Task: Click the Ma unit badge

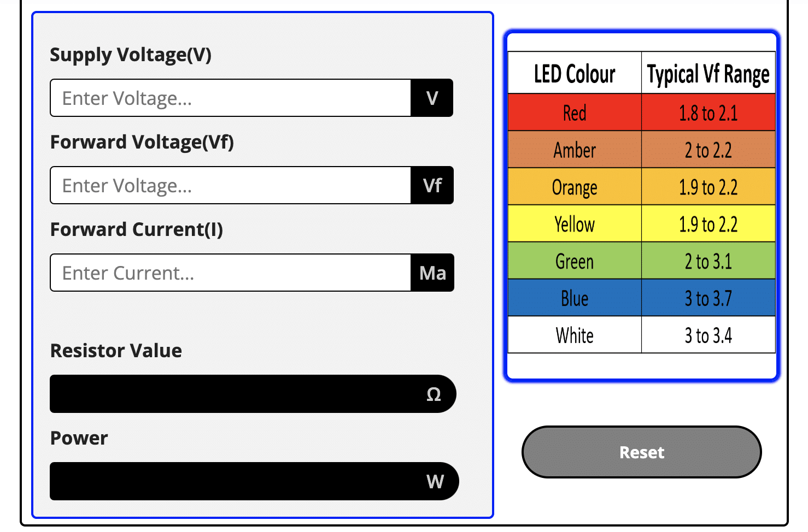Action: click(432, 273)
